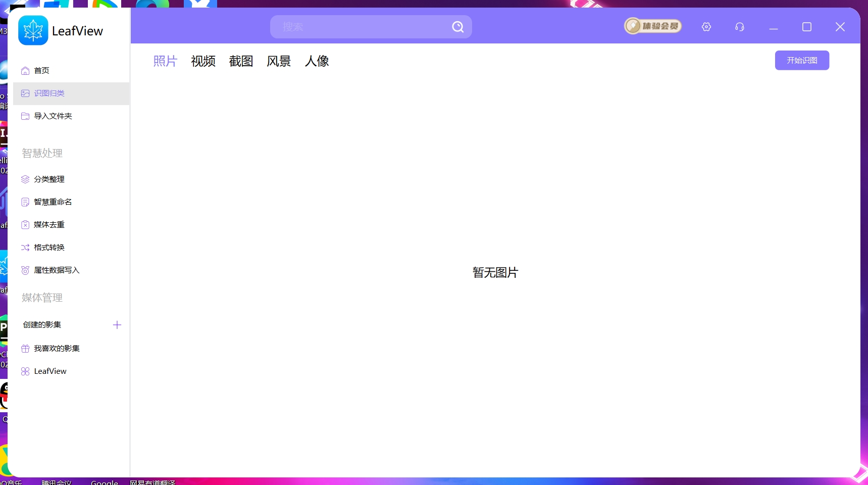This screenshot has height=485, width=868.
Task: Click the 导入文件夹 folder icon
Action: pyautogui.click(x=25, y=116)
